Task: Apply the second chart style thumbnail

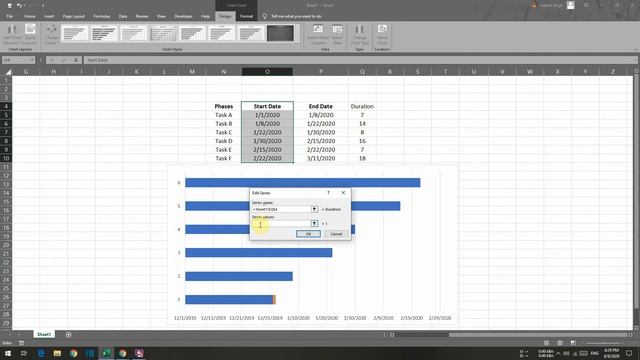Action: (104, 33)
